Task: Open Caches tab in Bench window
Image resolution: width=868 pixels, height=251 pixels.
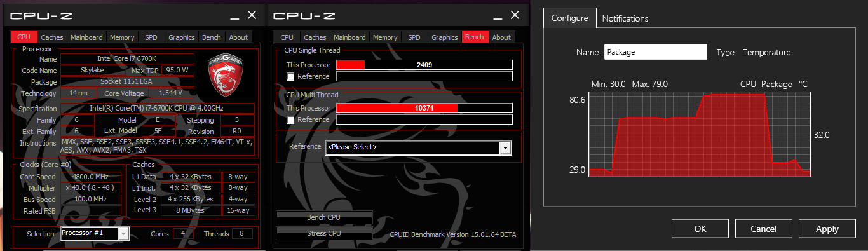Action: 315,37
